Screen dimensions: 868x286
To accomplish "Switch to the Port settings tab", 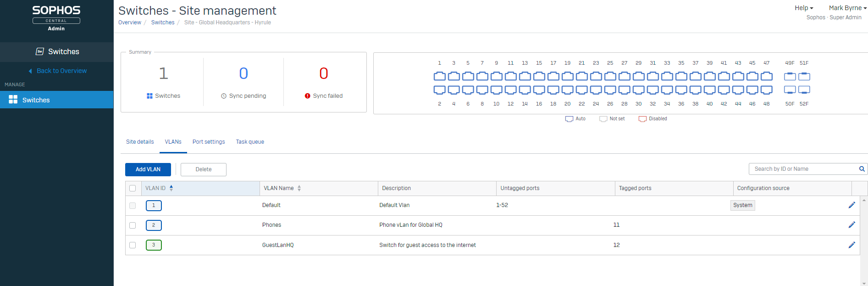I will click(209, 142).
